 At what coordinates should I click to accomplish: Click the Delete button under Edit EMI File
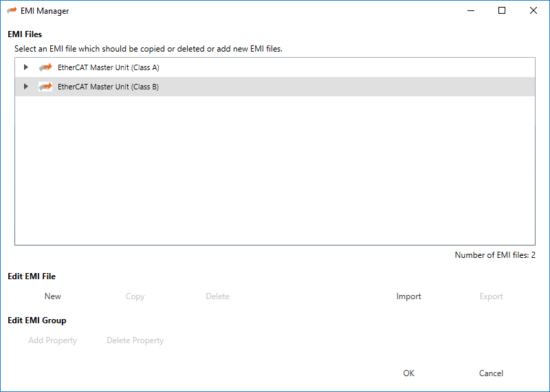(217, 296)
